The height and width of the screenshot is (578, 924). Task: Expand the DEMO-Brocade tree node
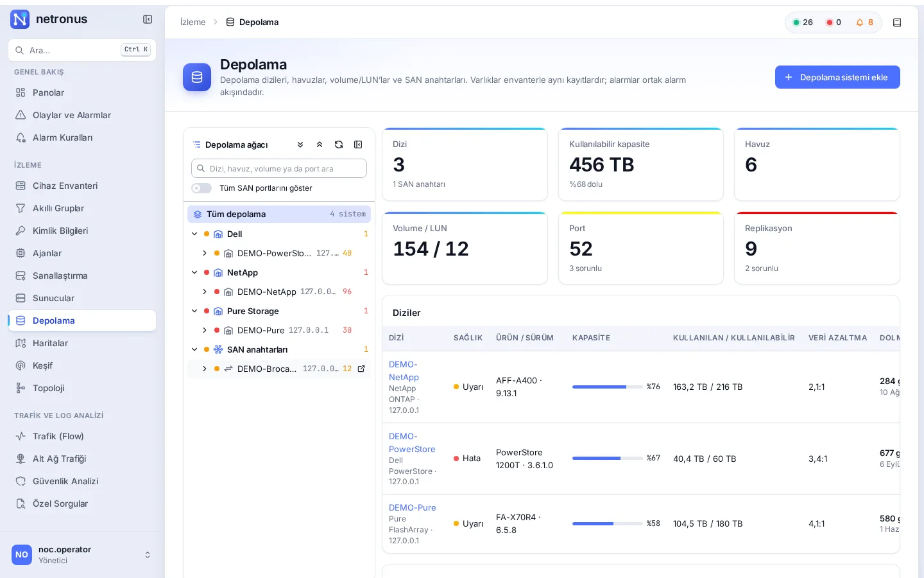(x=205, y=369)
